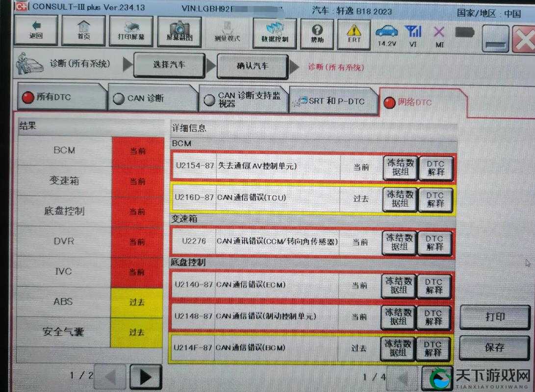This screenshot has width=535, height=392.
Task: Click 确认汽车 step button
Action: click(x=253, y=66)
